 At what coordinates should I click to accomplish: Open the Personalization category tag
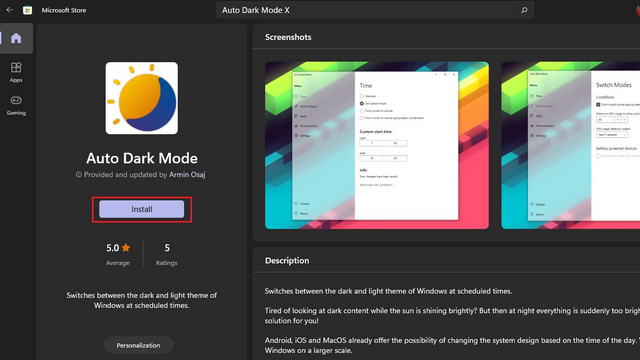pos(138,345)
